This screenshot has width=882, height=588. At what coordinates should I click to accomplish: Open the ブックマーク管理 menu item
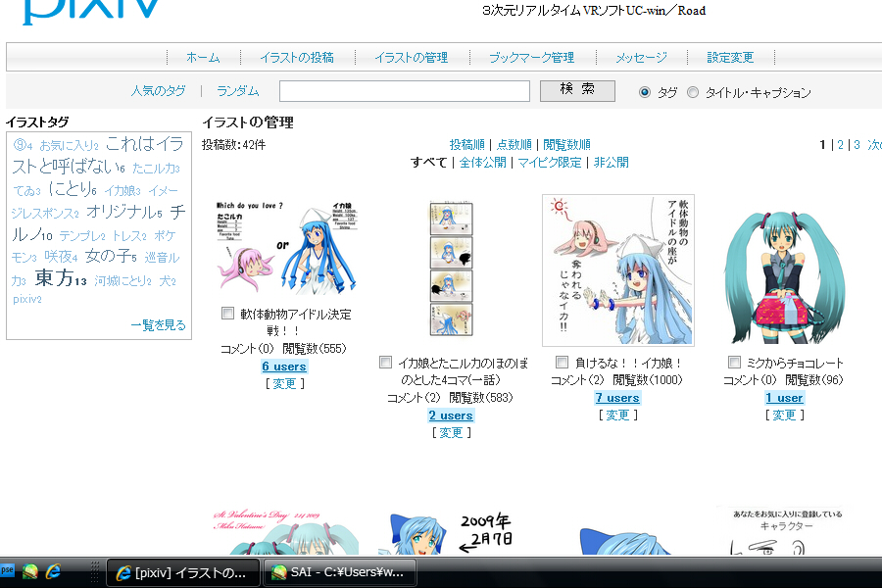coord(531,58)
